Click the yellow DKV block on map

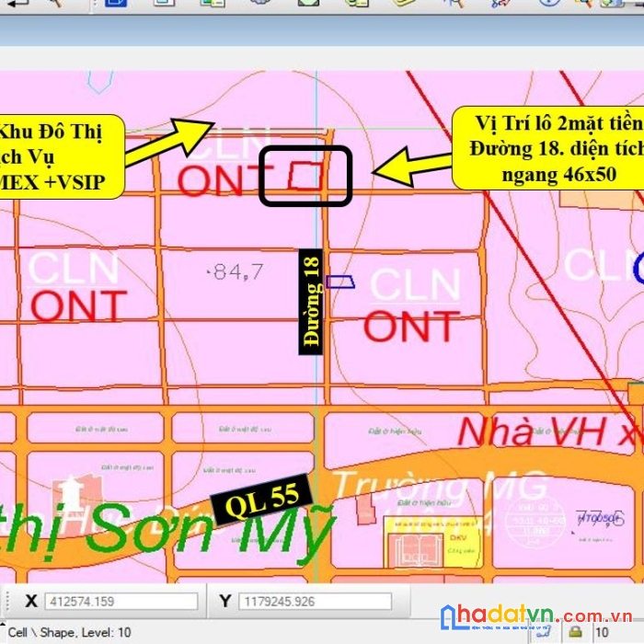(x=435, y=542)
